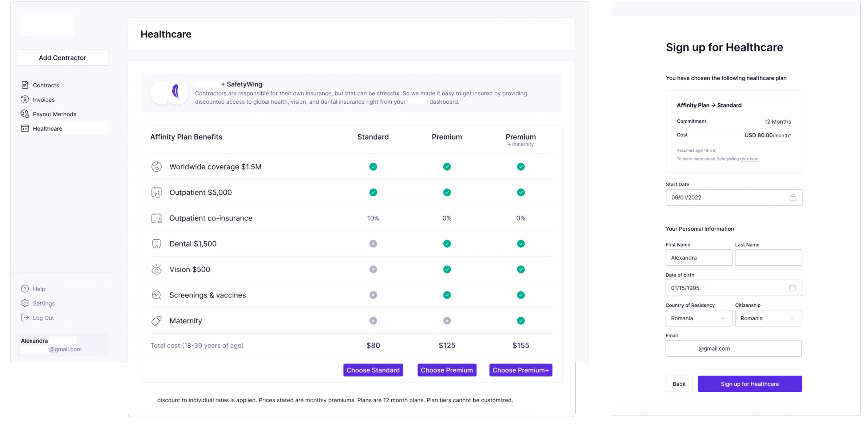Click the First Name input field
The image size is (868, 432).
pyautogui.click(x=699, y=257)
